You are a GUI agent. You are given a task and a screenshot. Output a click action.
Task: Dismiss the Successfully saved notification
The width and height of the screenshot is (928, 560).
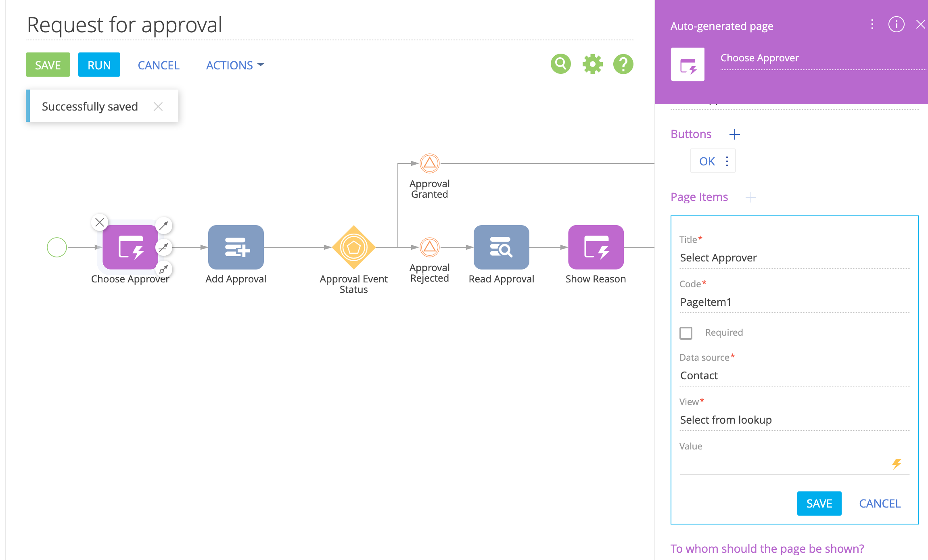coord(158,107)
